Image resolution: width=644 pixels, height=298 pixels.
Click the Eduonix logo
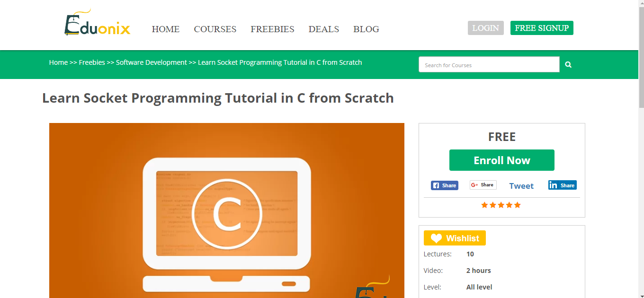click(x=97, y=23)
